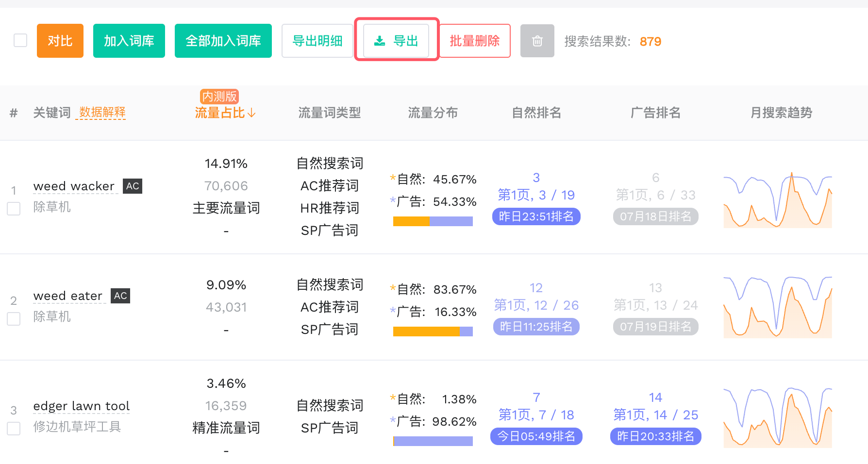Click the trash can delete icon

tap(537, 41)
